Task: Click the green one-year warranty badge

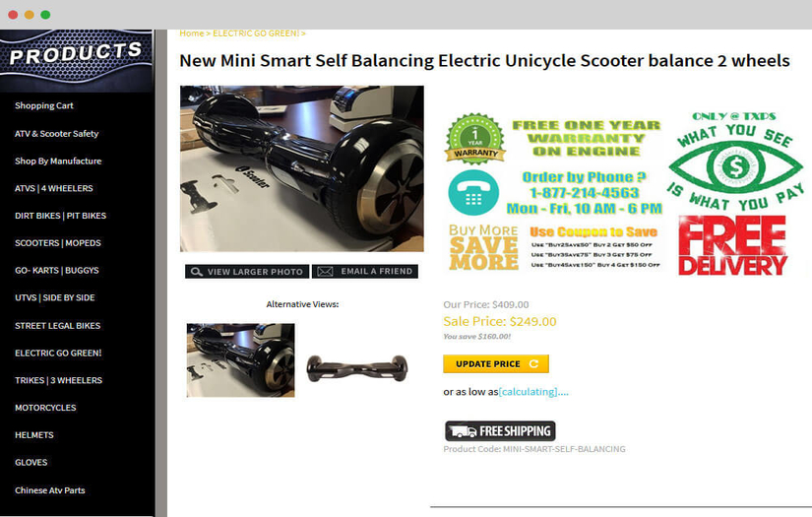Action: (x=475, y=139)
